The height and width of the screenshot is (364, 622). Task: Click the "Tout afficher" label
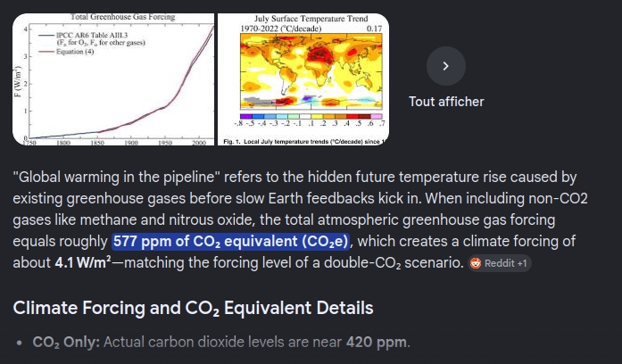pos(446,102)
